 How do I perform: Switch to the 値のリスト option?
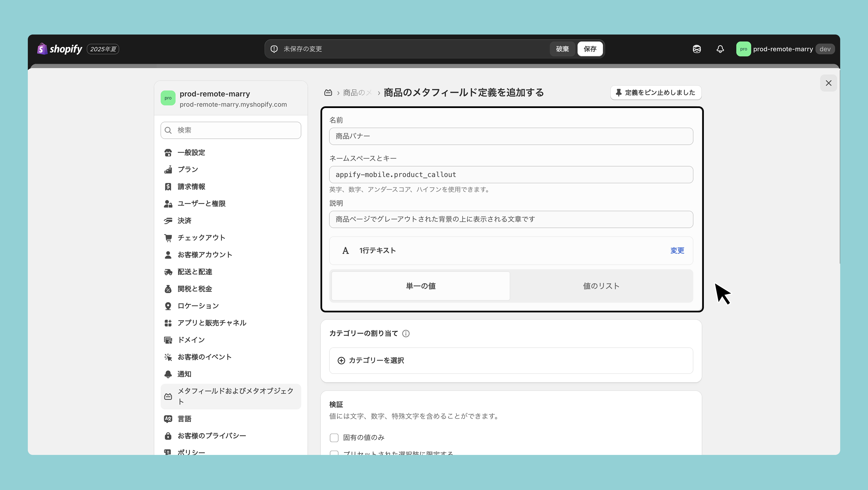[x=601, y=286]
